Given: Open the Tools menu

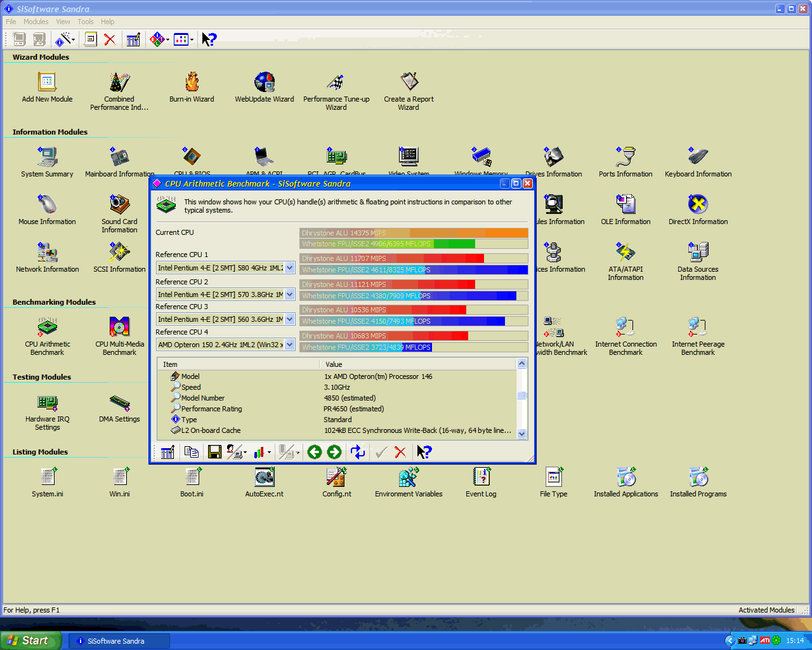Looking at the screenshot, I should [86, 22].
